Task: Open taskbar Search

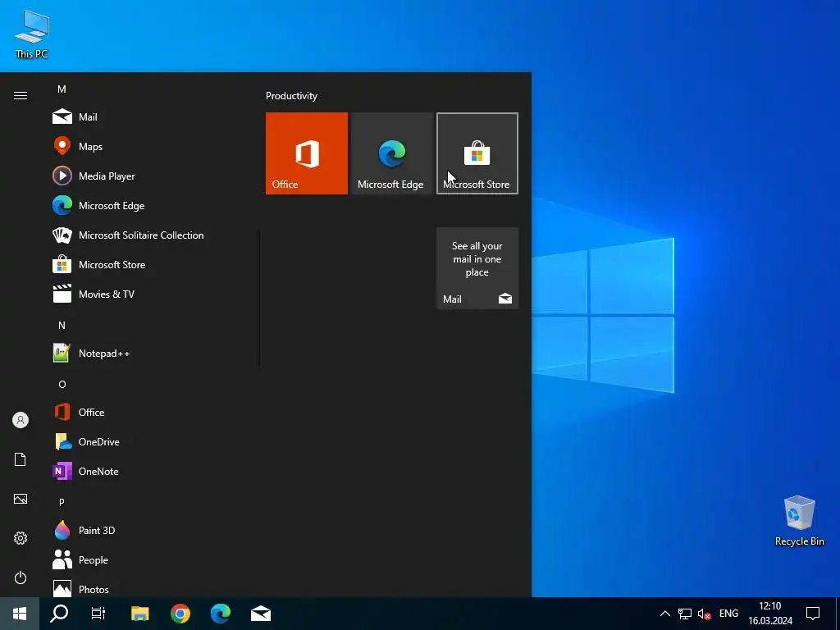Action: 59,614
